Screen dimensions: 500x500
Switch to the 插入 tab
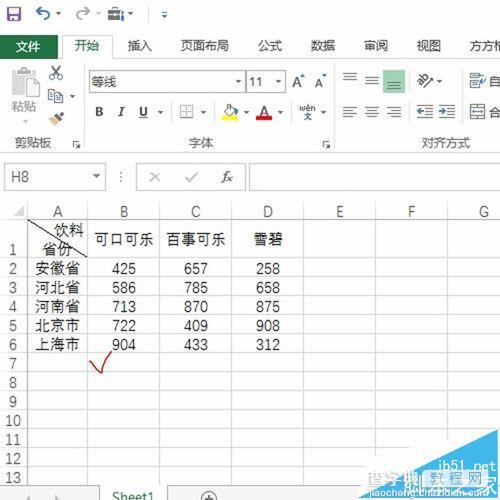pos(140,46)
